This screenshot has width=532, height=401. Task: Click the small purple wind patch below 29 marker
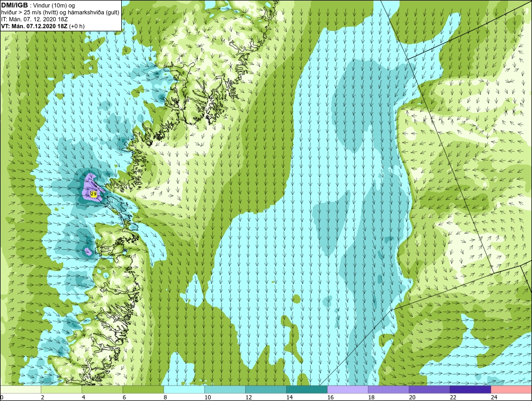pos(88,251)
